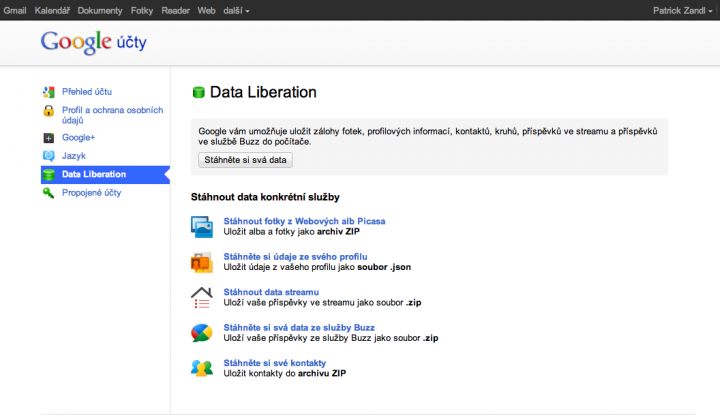720x420 pixels.
Task: Open Gmail from the top bar
Action: pyautogui.click(x=16, y=9)
